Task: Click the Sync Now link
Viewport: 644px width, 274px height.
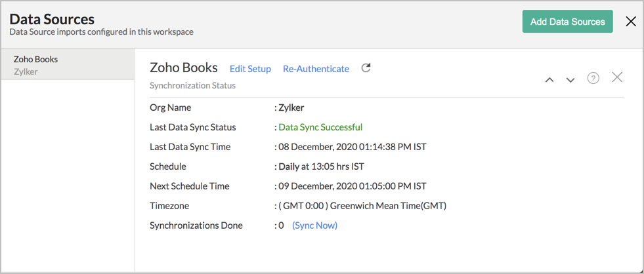Action: tap(314, 225)
